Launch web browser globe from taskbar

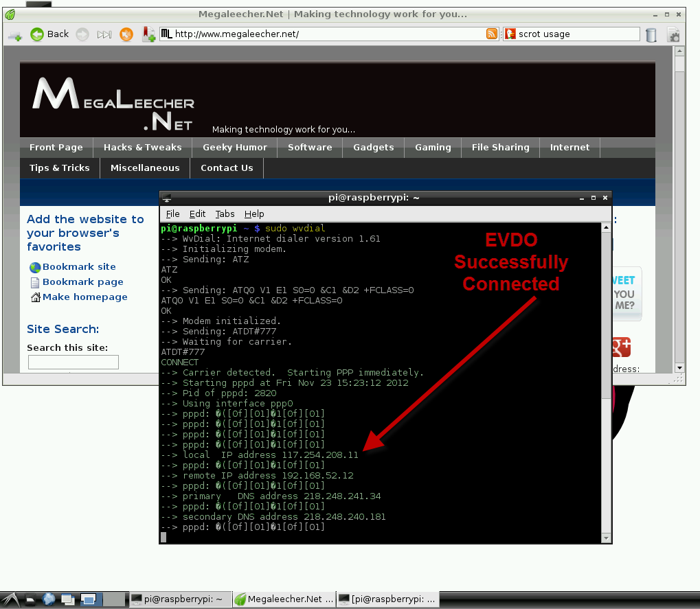[x=48, y=599]
